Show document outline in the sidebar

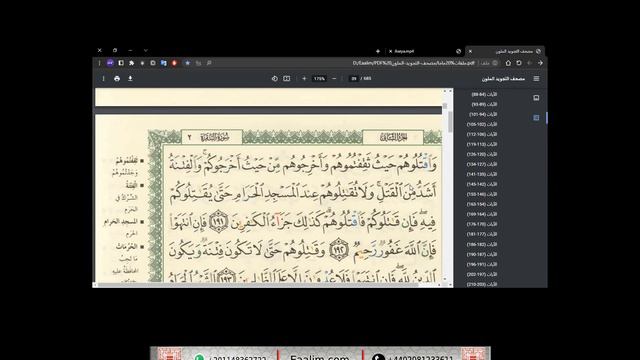[536, 118]
